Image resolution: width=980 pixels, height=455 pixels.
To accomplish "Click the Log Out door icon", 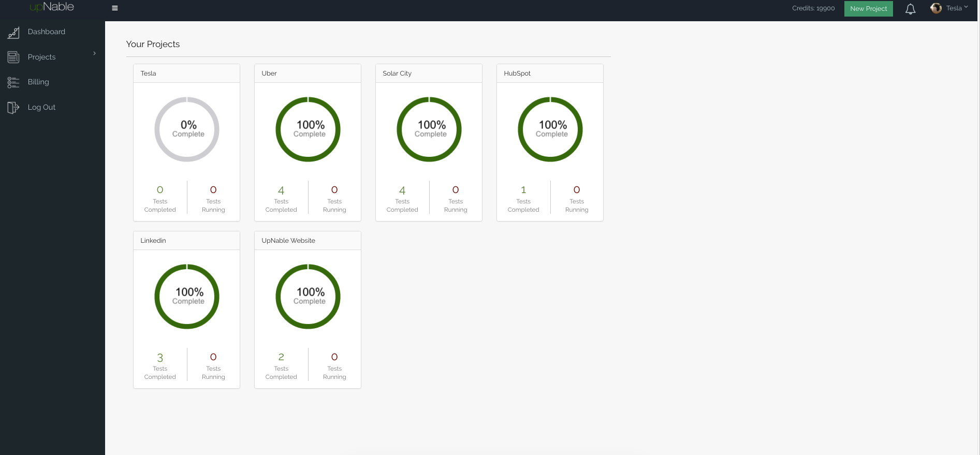I will click(13, 108).
